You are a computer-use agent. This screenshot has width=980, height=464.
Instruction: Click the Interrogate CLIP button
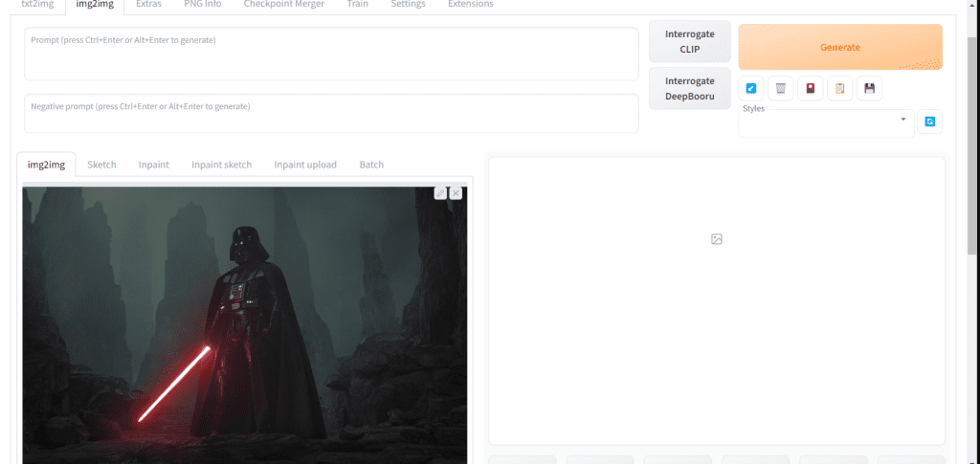click(x=689, y=41)
